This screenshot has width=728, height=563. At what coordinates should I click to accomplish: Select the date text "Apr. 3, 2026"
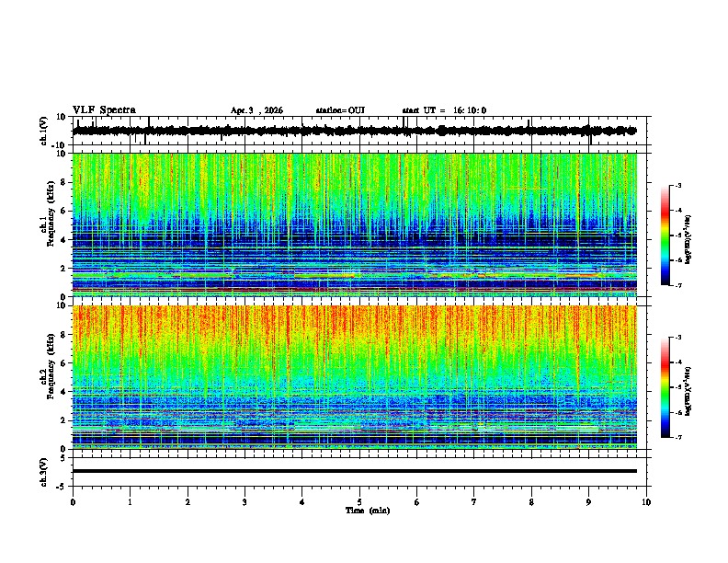256,110
